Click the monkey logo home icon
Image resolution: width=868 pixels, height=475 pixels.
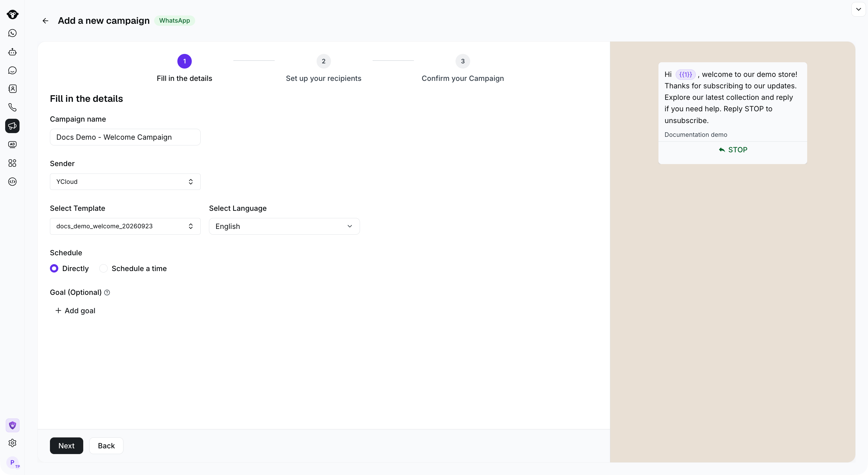12,14
